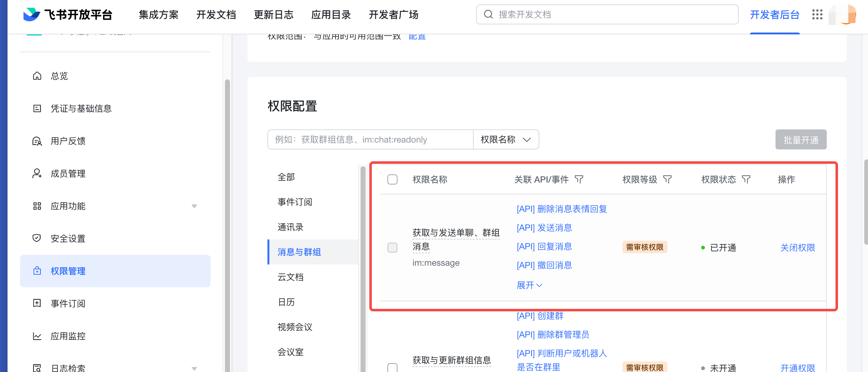
Task: Open 总览 in the sidebar
Action: [x=115, y=76]
